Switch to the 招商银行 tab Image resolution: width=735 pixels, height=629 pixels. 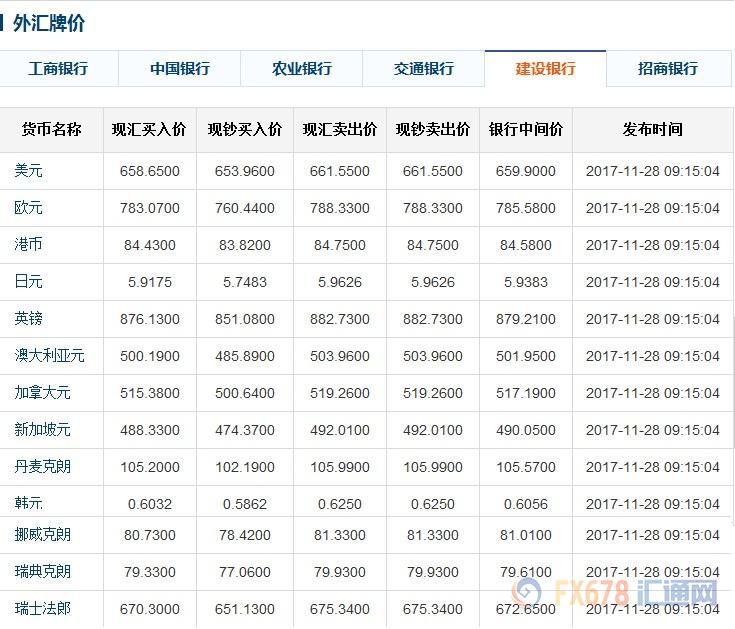668,68
